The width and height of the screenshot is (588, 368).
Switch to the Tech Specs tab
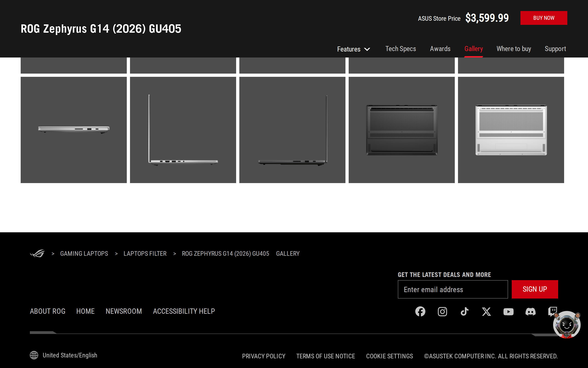point(400,49)
